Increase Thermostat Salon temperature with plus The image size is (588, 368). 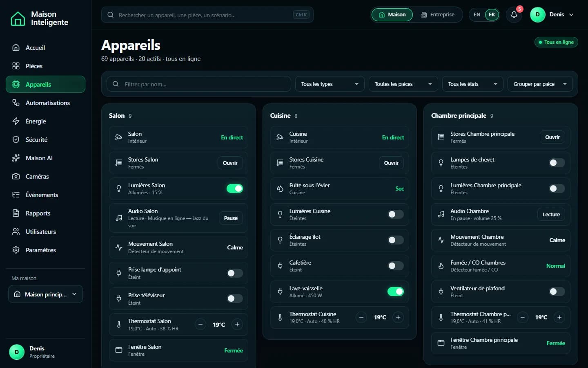237,324
